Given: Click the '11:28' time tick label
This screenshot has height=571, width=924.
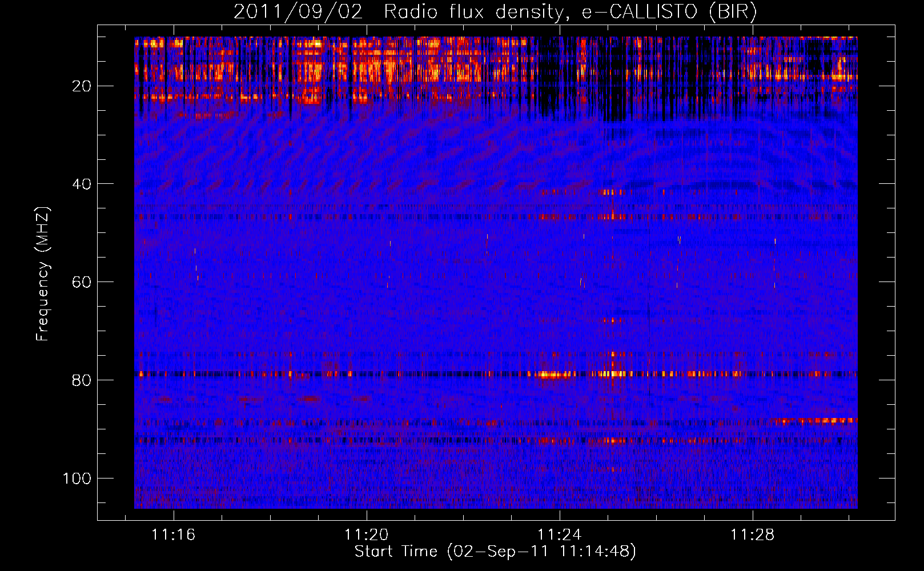Looking at the screenshot, I should pos(753,534).
